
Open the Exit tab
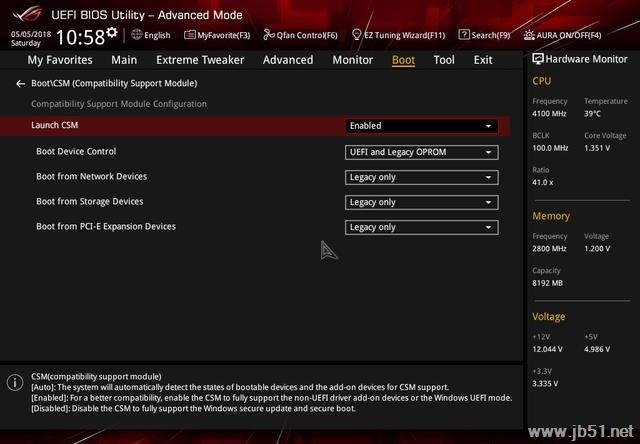coord(483,60)
